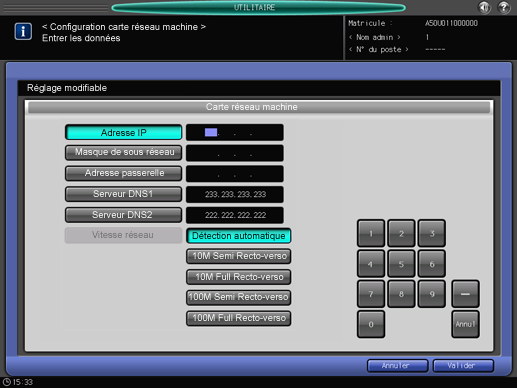Click the clock icon beside 15:33

[7, 382]
